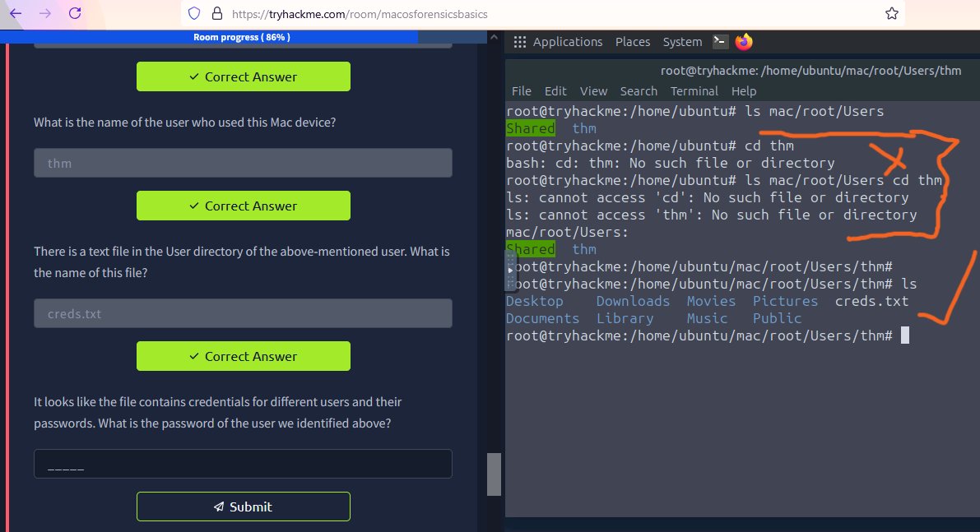
Task: Go back with browser back arrow
Action: (x=16, y=13)
